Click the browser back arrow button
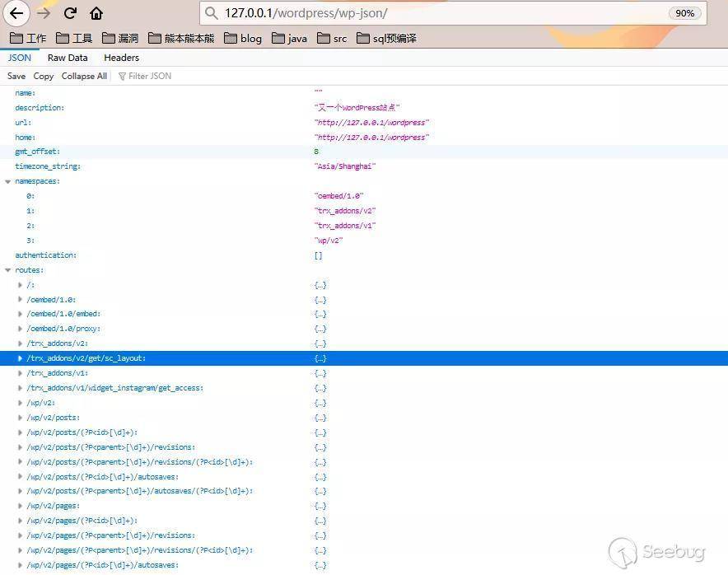Viewport: 728px width, 575px height. (x=16, y=13)
